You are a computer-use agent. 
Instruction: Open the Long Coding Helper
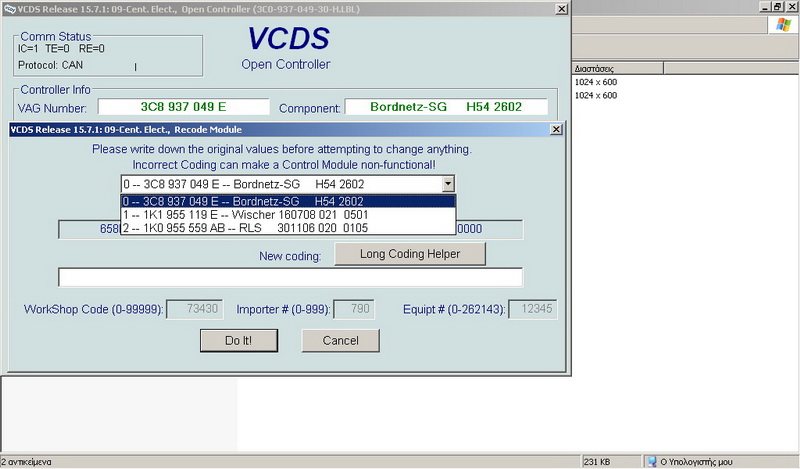tap(410, 254)
